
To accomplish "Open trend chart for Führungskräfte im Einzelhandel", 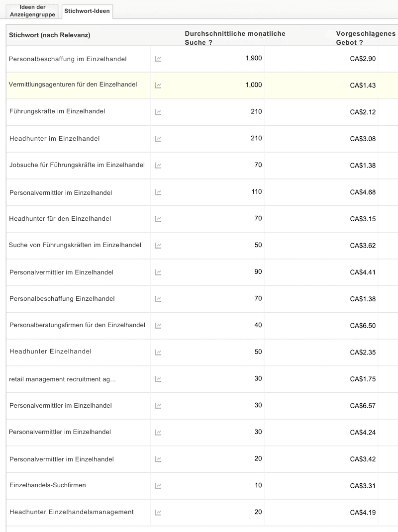I will (158, 111).
